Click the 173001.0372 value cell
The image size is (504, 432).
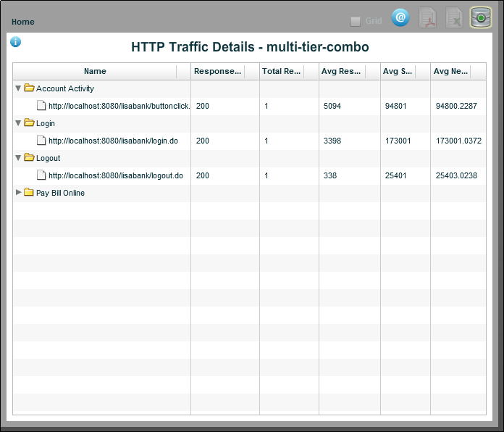pyautogui.click(x=458, y=141)
